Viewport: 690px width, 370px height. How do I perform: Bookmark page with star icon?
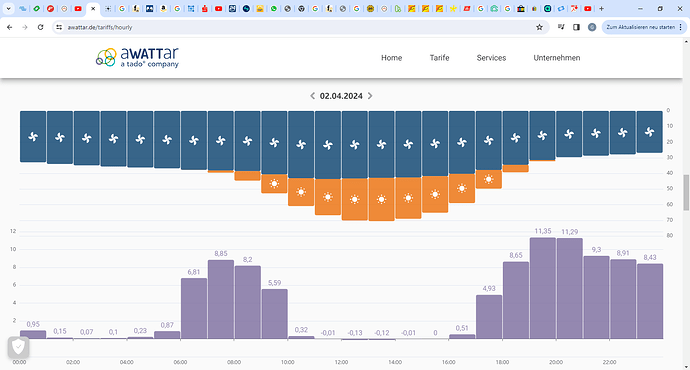pyautogui.click(x=540, y=27)
